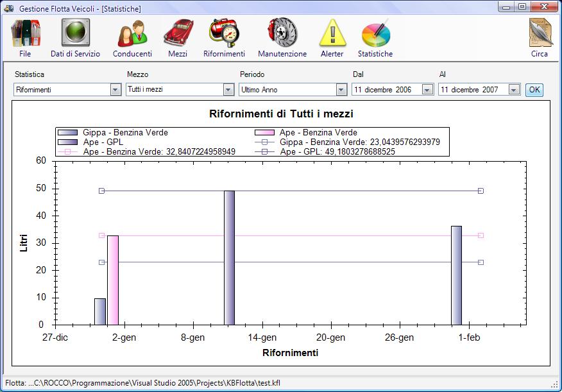The width and height of the screenshot is (562, 392).
Task: Click the Ape - GPL legend swatch
Action: pos(68,142)
